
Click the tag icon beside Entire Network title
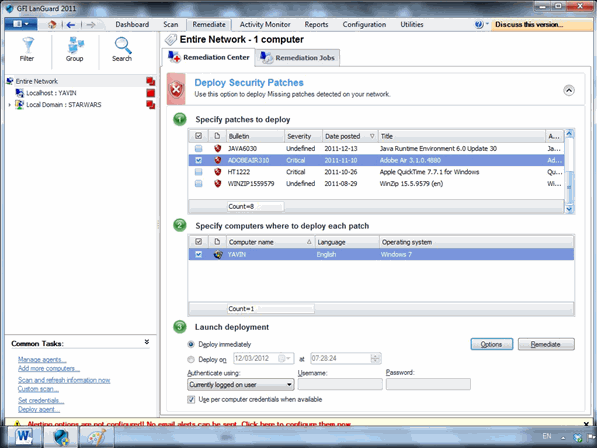[x=171, y=39]
